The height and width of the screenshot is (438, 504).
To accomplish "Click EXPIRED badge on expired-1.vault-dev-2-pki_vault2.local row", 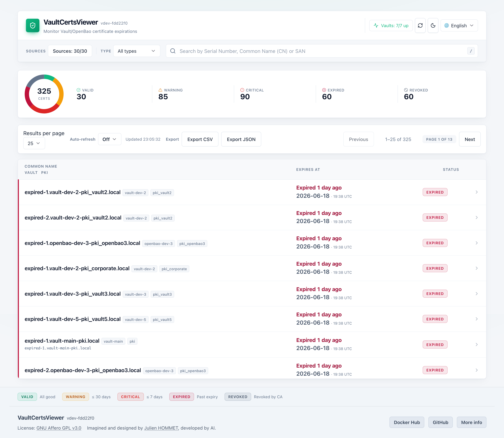I will pyautogui.click(x=435, y=192).
